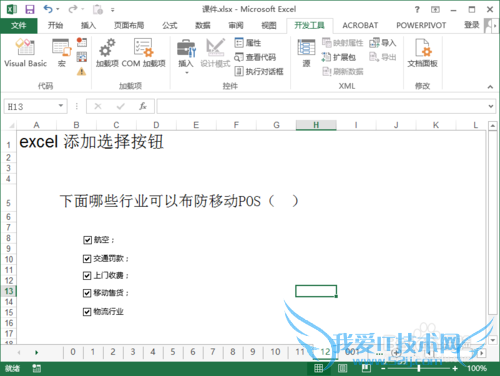Open COM Add-ins (COM 加载项)
The image size is (500, 376).
point(143,53)
